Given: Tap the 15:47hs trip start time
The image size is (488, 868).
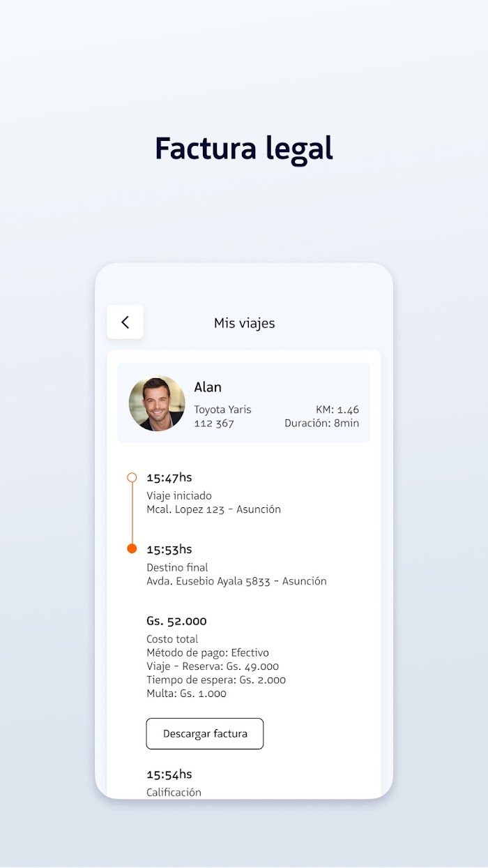Looking at the screenshot, I should click(x=169, y=477).
